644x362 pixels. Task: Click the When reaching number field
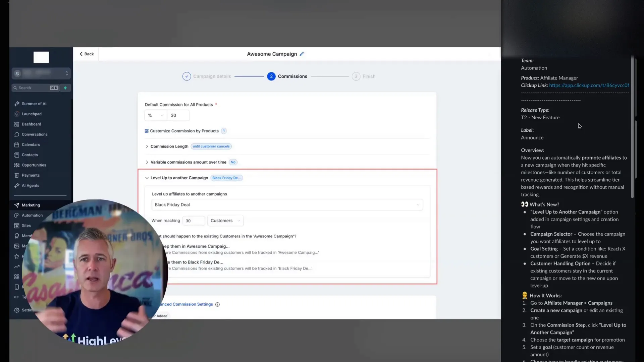(x=194, y=221)
